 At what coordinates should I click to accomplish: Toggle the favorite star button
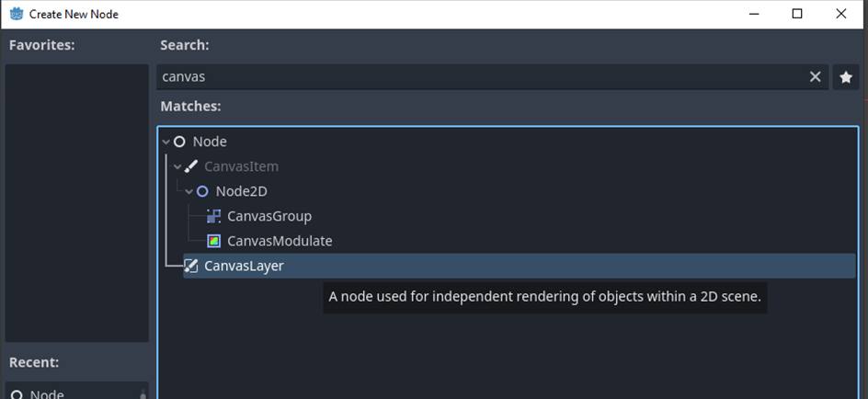click(x=846, y=77)
